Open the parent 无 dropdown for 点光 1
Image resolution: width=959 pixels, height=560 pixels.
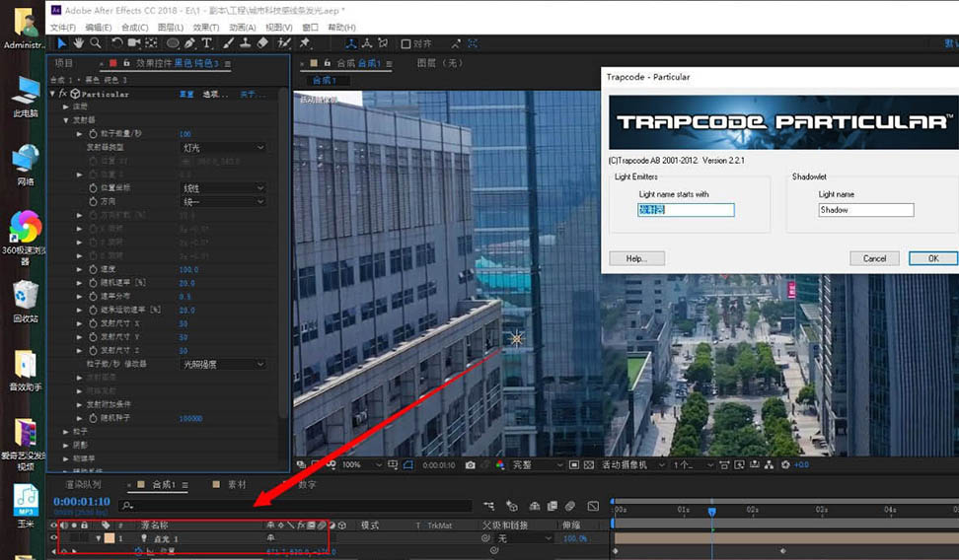pyautogui.click(x=525, y=538)
